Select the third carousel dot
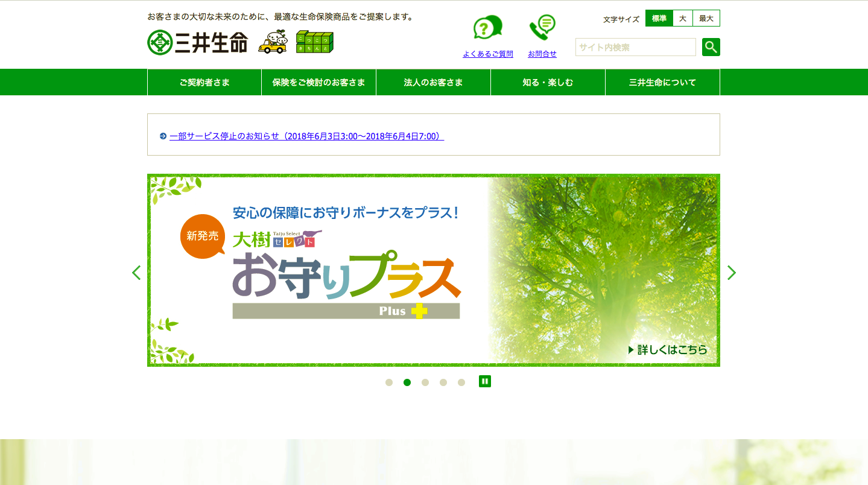Screen dimensions: 868x485 425,382
